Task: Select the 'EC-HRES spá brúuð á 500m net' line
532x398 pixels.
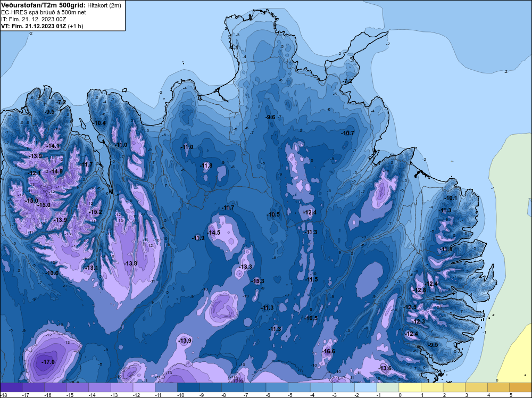Action: coord(44,12)
